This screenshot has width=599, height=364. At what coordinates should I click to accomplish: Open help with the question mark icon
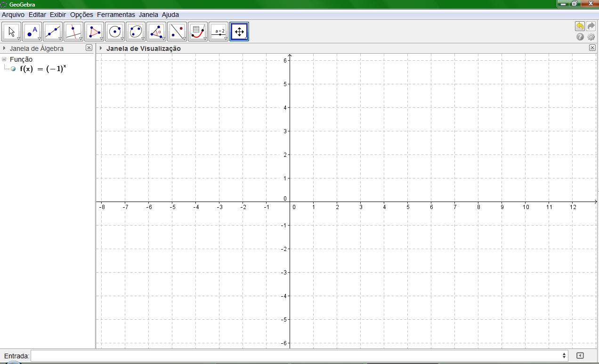[x=580, y=37]
